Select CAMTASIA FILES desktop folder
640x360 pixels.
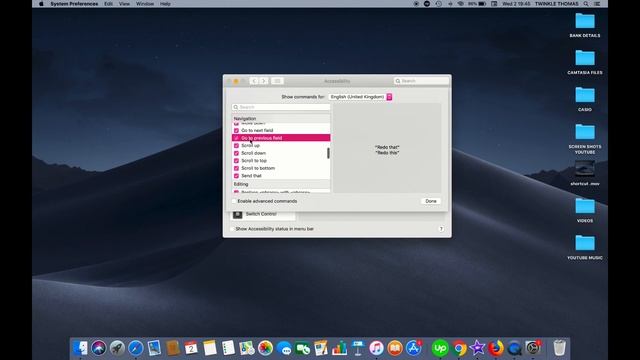[585, 62]
